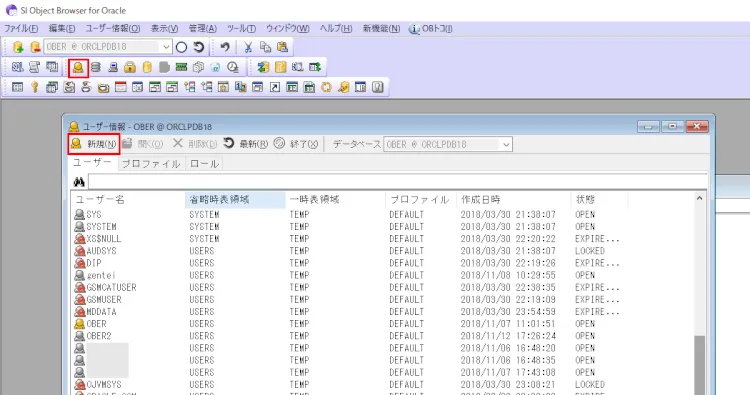Click the coffee cup Java icon
The width and height of the screenshot is (750, 395).
(x=86, y=87)
